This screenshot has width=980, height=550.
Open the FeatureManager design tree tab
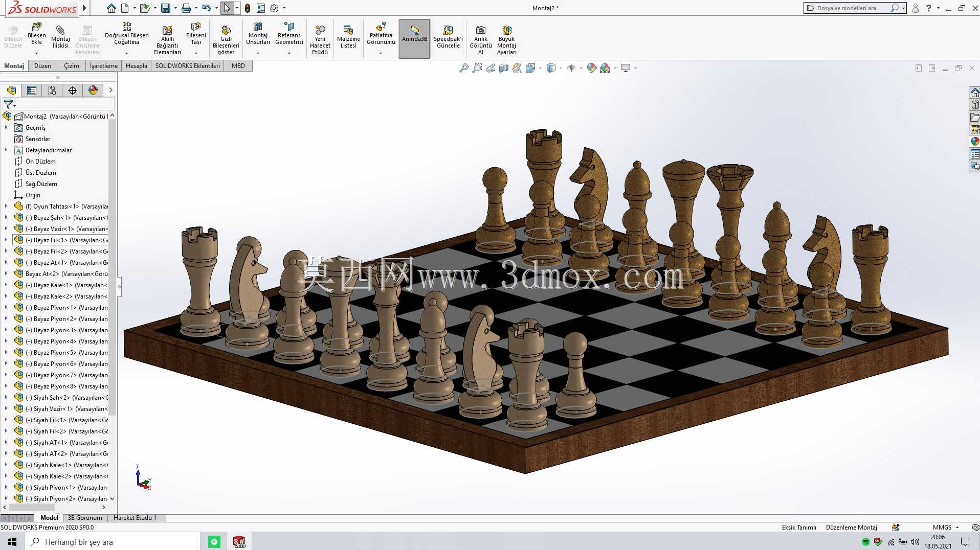11,90
